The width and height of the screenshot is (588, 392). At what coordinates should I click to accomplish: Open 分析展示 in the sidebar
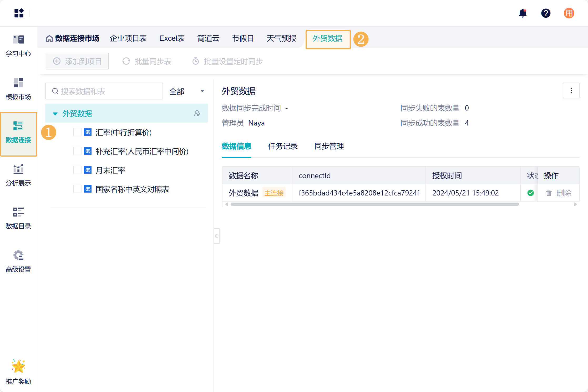pos(18,175)
